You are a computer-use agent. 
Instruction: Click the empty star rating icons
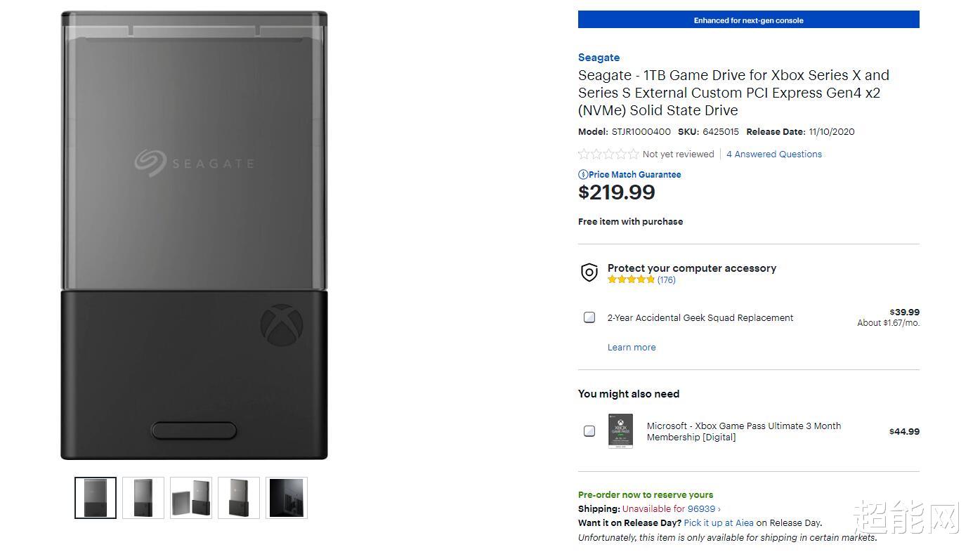coord(608,154)
